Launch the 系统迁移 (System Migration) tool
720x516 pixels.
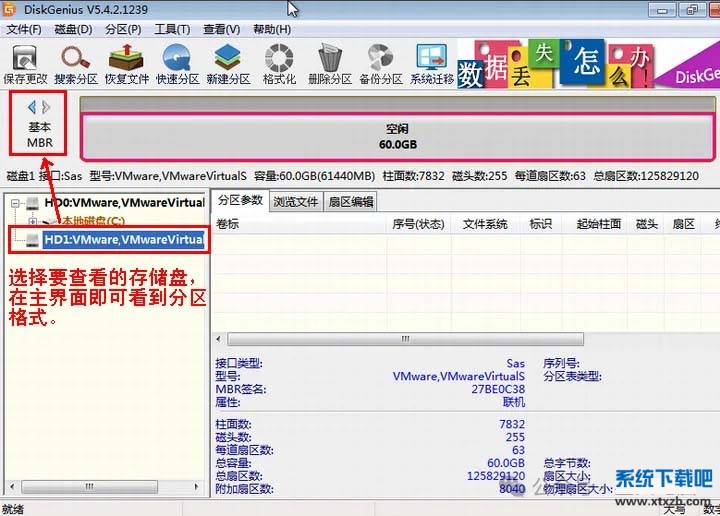click(431, 63)
